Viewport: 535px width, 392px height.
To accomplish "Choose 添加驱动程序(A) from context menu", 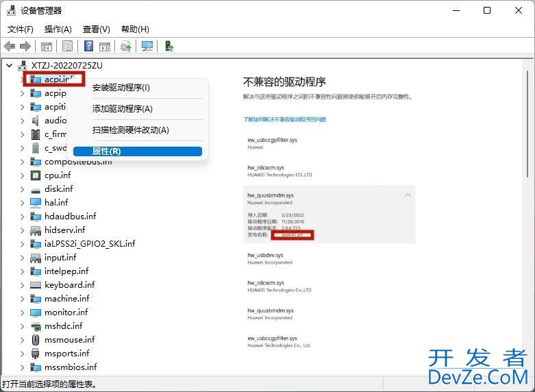I will click(122, 109).
